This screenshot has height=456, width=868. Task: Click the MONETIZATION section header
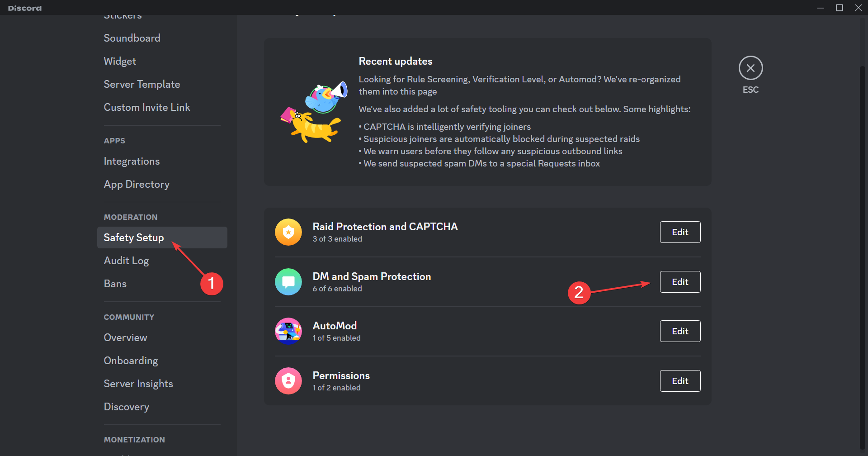(134, 440)
